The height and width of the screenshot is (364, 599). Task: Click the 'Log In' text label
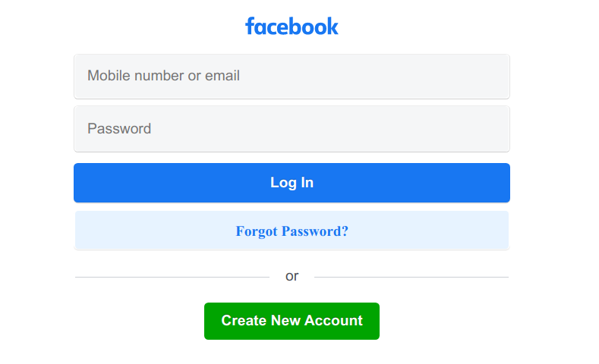pyautogui.click(x=292, y=183)
